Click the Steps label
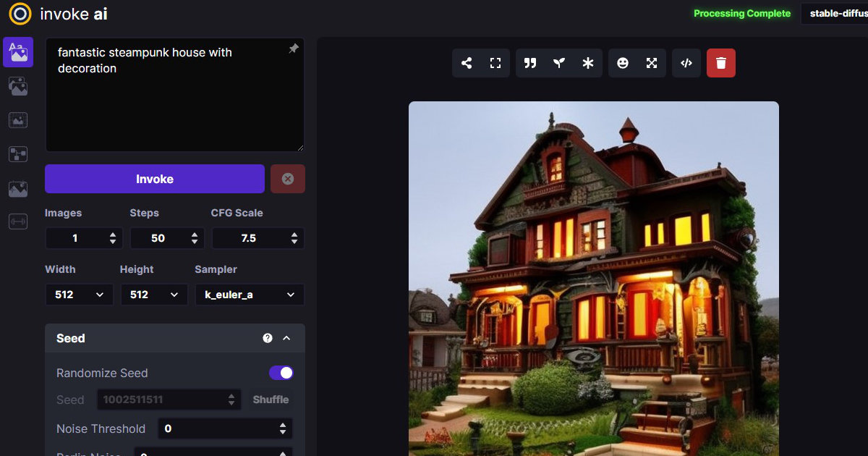 point(145,213)
